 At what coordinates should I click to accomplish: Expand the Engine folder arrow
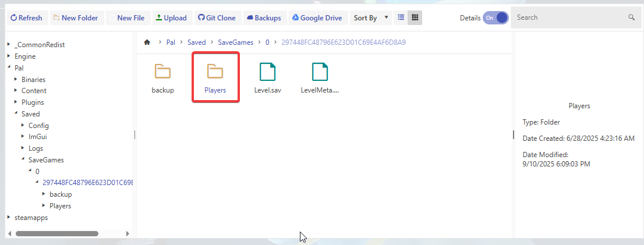click(x=9, y=56)
